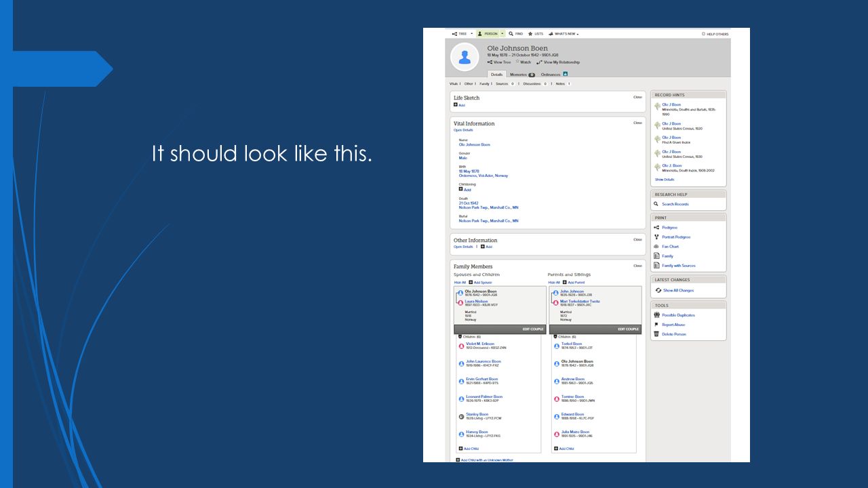Switch to the Memories tab
This screenshot has width=868, height=488.
point(522,75)
